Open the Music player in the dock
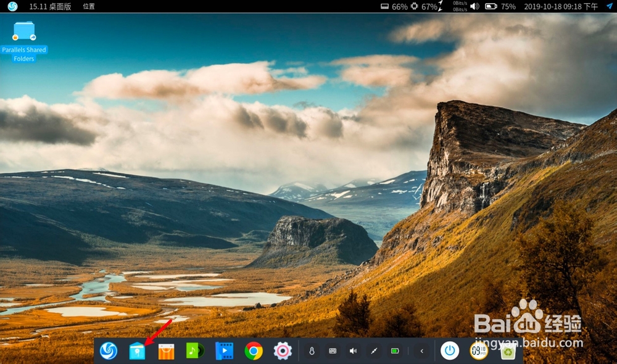This screenshot has width=617, height=364. pyautogui.click(x=195, y=350)
